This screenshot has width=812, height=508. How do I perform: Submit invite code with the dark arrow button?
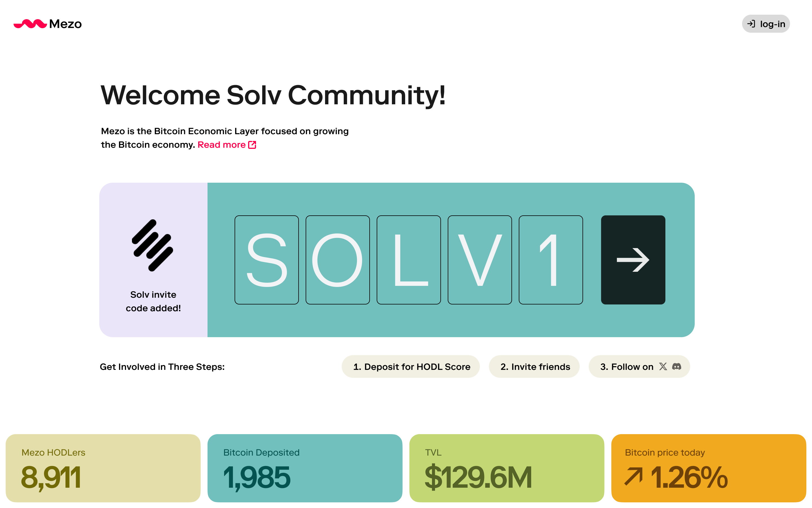coord(633,260)
